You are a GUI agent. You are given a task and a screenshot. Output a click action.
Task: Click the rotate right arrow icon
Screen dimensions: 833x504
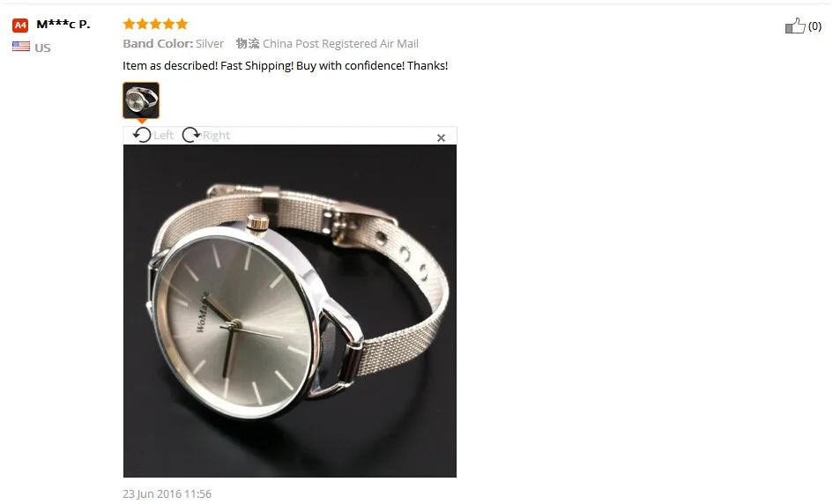pos(190,135)
